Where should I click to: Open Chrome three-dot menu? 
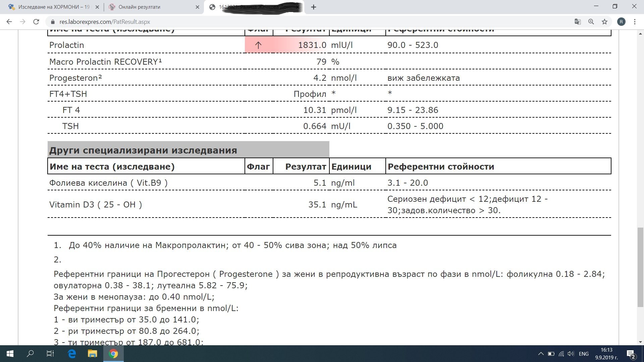635,22
